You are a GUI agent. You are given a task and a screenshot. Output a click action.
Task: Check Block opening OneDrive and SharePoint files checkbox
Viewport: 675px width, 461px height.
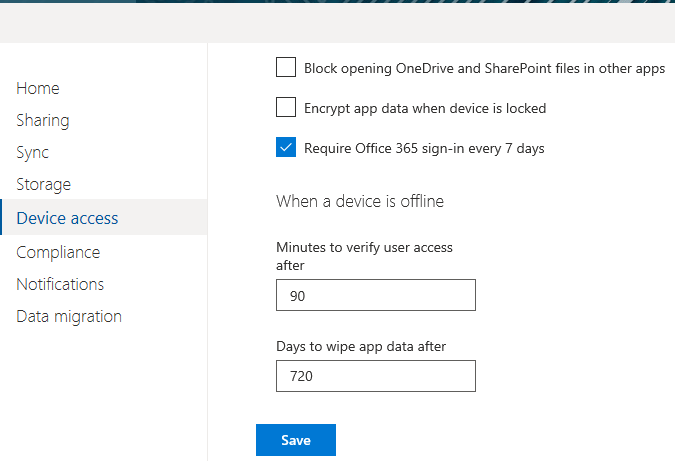tap(286, 67)
